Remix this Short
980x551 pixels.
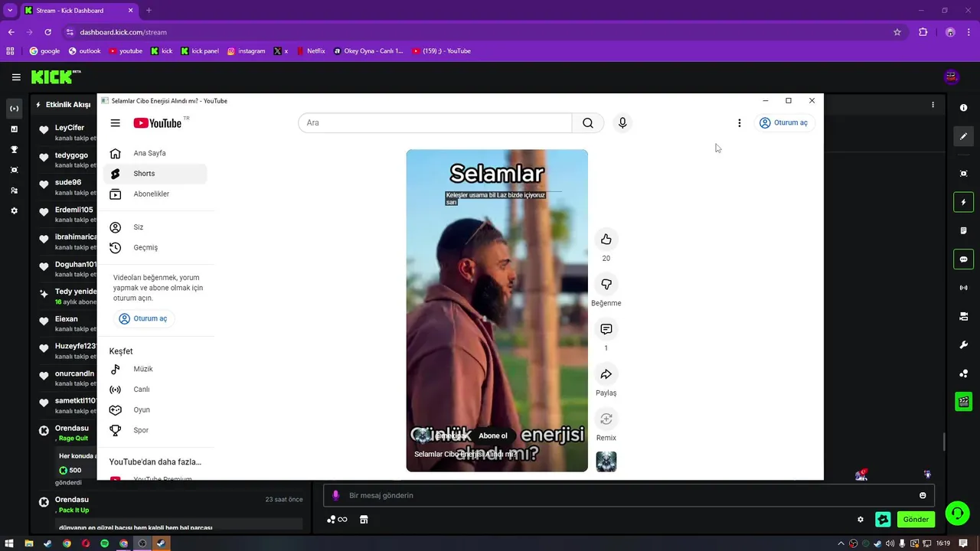click(x=606, y=419)
